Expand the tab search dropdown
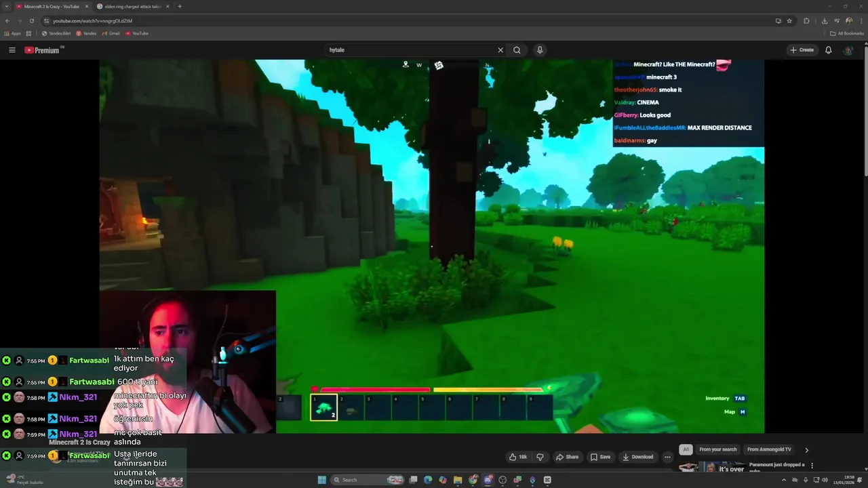Screen dimensions: 868x488 pyautogui.click(x=6, y=6)
